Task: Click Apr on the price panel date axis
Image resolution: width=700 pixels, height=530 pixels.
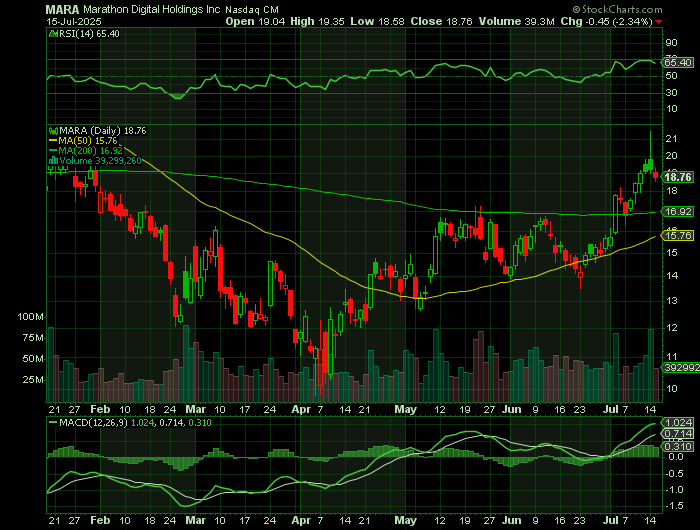Action: click(x=301, y=409)
